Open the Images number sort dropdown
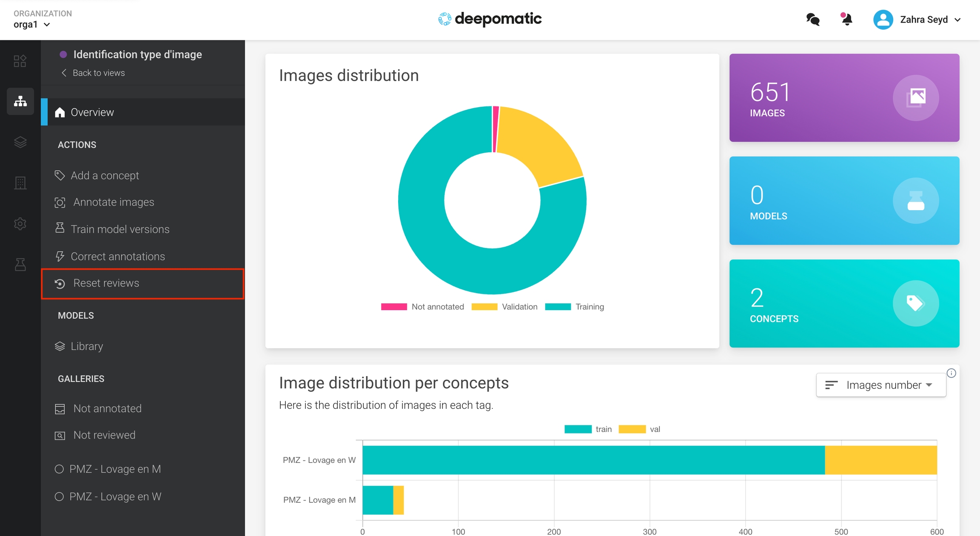 [x=880, y=385]
